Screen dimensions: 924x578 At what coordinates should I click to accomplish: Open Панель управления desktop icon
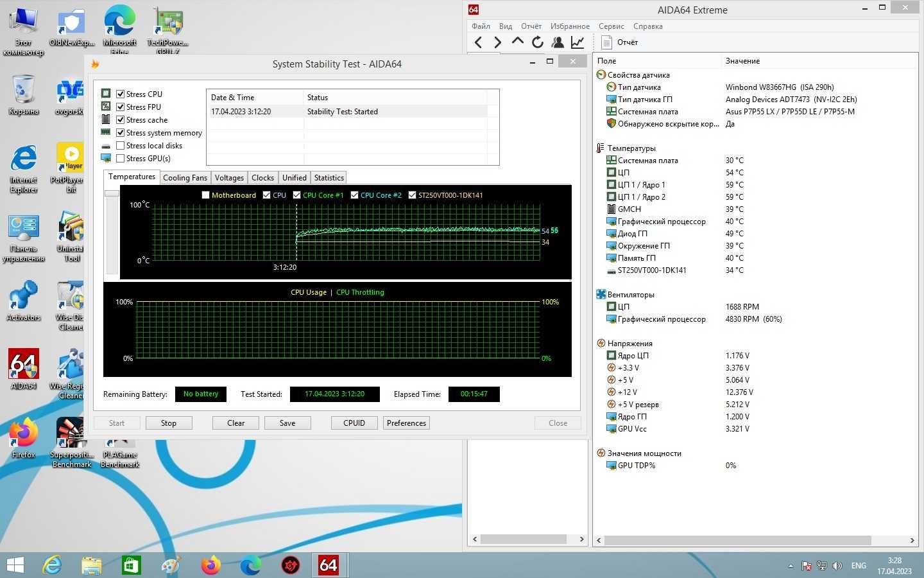coord(24,238)
